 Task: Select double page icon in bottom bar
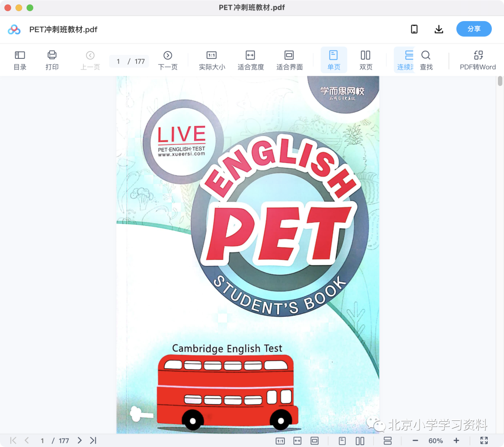(x=360, y=441)
